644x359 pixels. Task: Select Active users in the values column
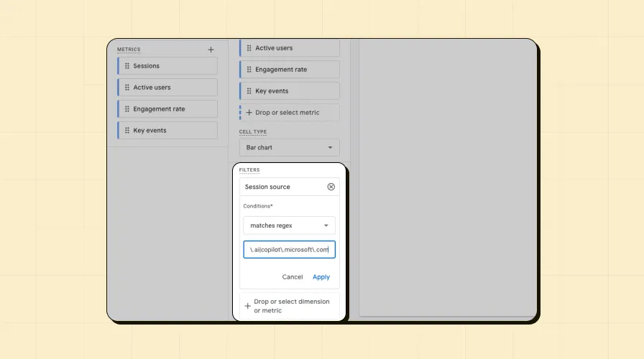tap(290, 48)
